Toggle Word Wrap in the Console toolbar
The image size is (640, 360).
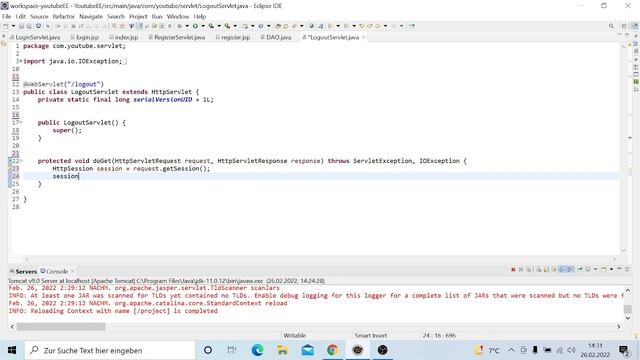(x=554, y=269)
